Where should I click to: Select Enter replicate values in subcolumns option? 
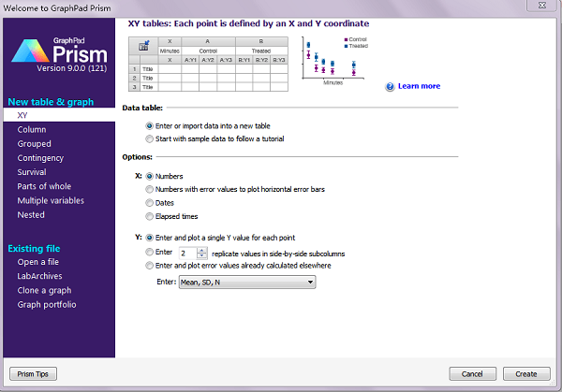pos(149,252)
